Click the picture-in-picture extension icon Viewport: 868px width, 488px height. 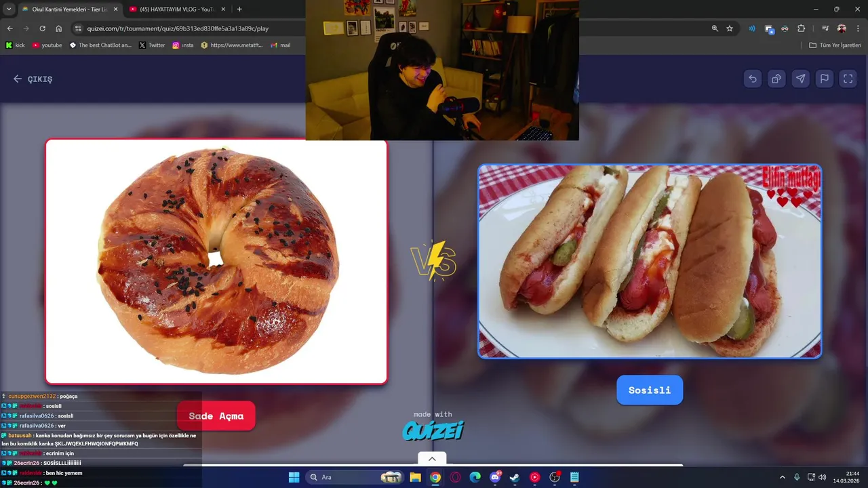[x=769, y=28]
